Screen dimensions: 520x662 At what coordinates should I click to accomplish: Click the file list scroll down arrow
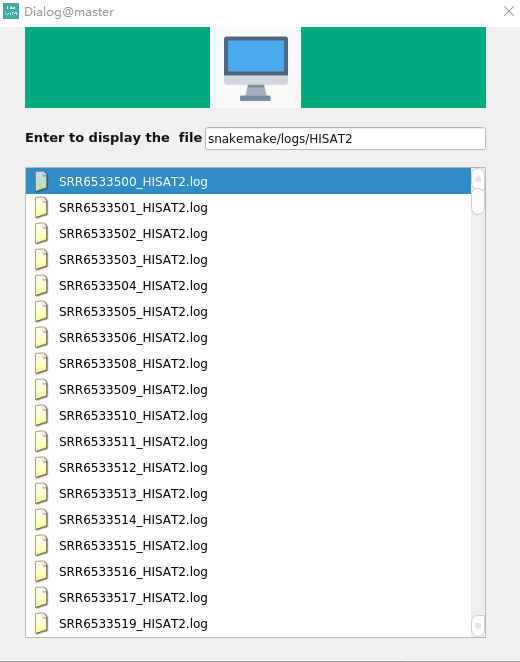[478, 625]
